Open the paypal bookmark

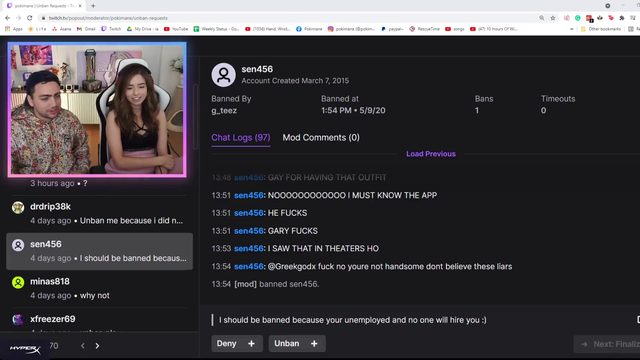click(392, 29)
